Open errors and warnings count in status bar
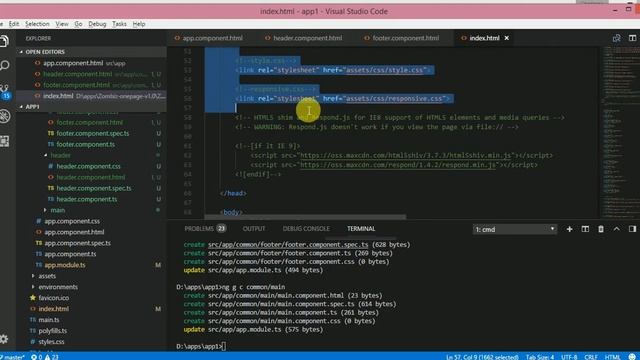 [x=45, y=357]
